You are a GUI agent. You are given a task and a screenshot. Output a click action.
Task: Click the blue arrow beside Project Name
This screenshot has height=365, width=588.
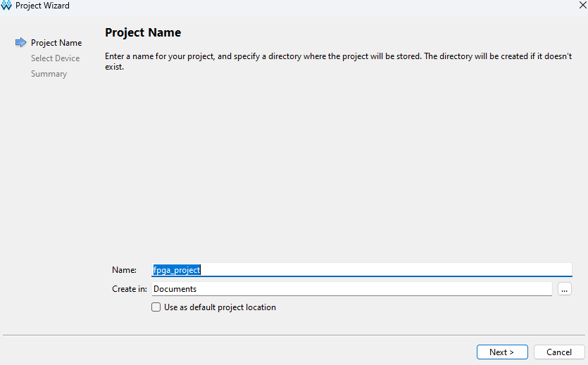[20, 43]
